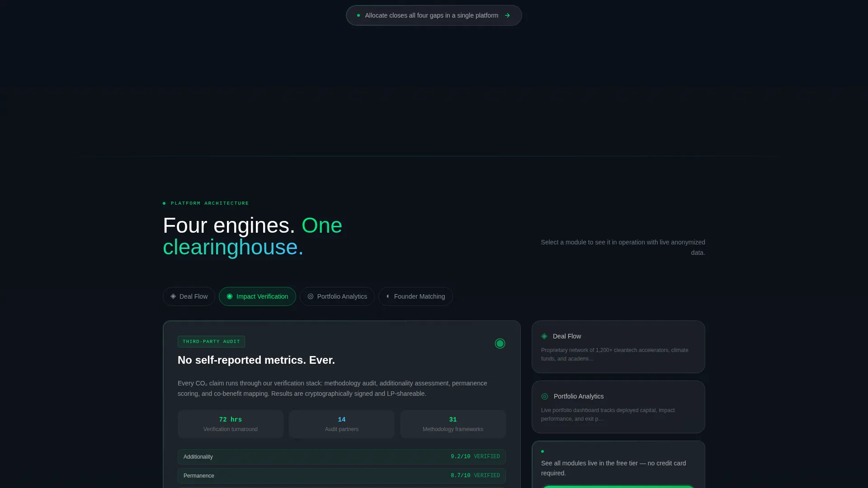Click Deal Flow card description about accelerators
This screenshot has height=488, width=868.
point(615,354)
